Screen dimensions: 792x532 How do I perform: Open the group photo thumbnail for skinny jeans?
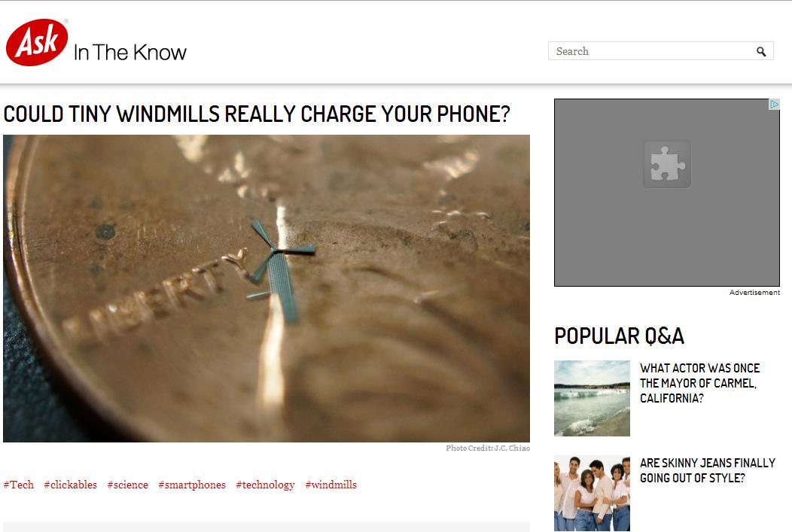[x=592, y=493]
